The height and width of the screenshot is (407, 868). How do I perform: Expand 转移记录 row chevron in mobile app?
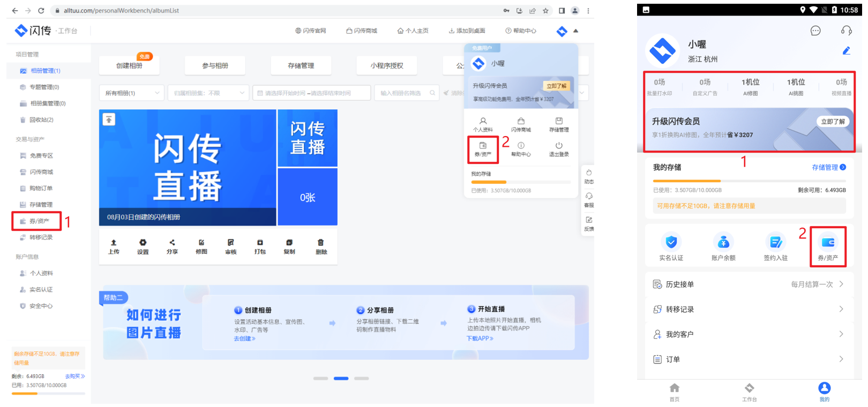841,309
